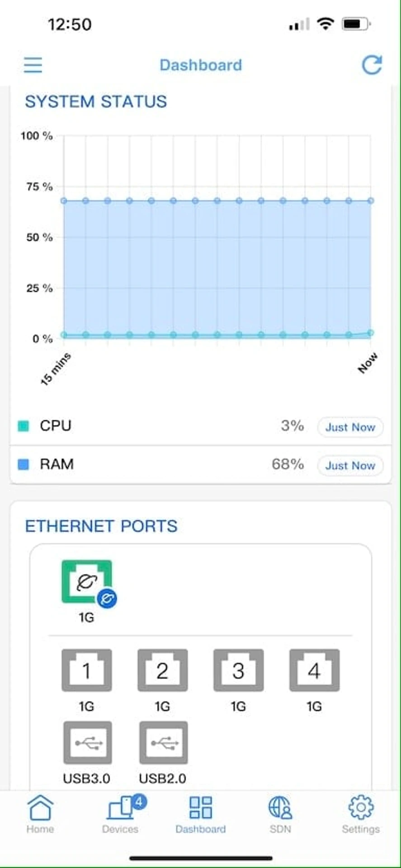
Task: Switch to the SDN tab
Action: pos(280,815)
